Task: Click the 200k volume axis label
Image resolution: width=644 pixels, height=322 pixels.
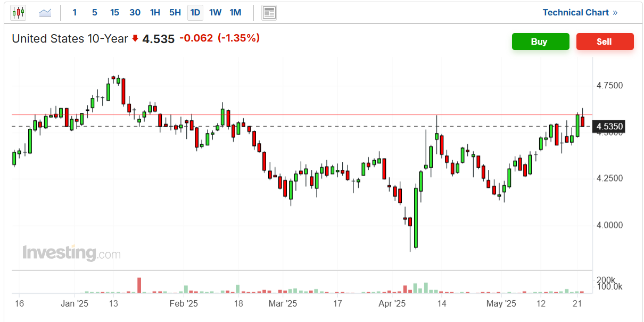Action: pyautogui.click(x=606, y=280)
